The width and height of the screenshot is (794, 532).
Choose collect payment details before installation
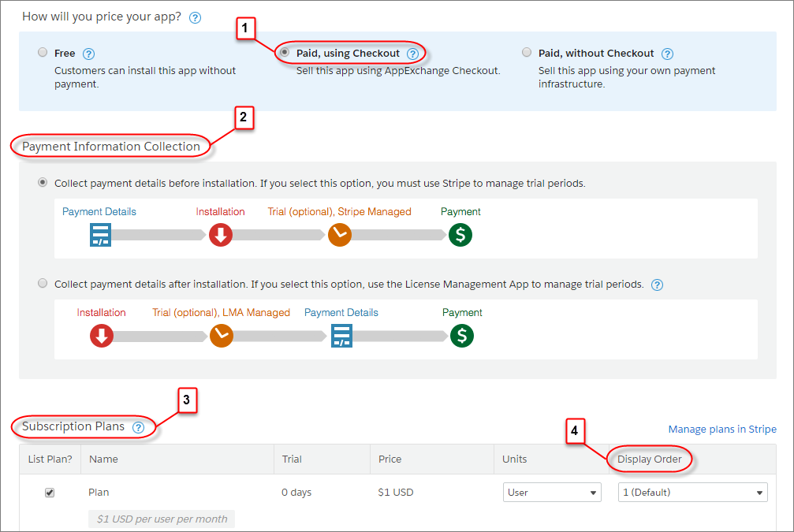[x=43, y=182]
